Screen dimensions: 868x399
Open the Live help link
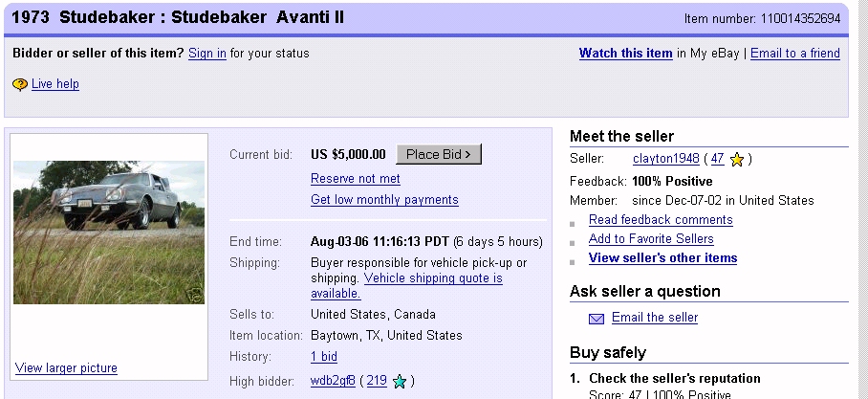(55, 84)
